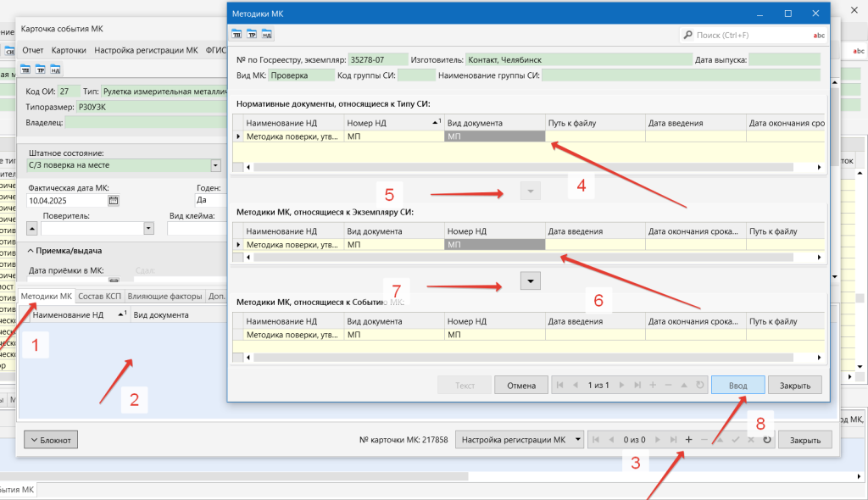Click the Вид МК field showing Проверка
The height and width of the screenshot is (500, 868).
tap(302, 75)
